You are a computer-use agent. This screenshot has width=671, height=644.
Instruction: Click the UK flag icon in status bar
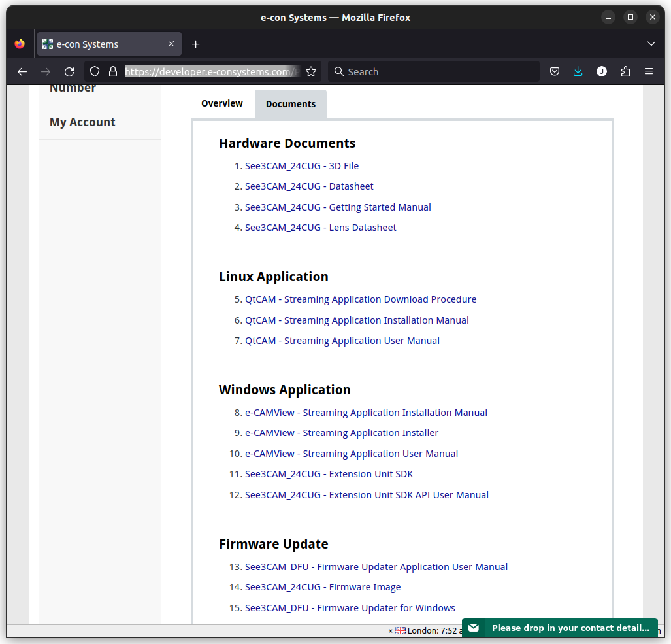pos(400,631)
